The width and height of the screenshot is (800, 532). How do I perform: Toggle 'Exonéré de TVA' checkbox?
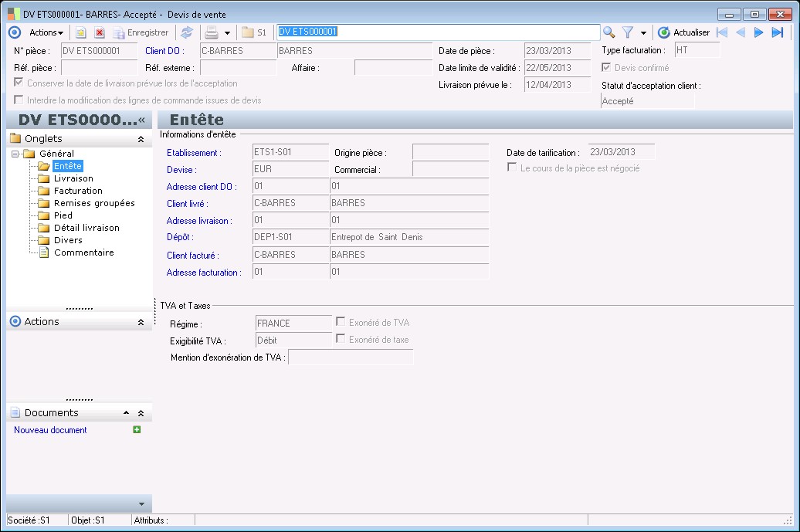[341, 322]
